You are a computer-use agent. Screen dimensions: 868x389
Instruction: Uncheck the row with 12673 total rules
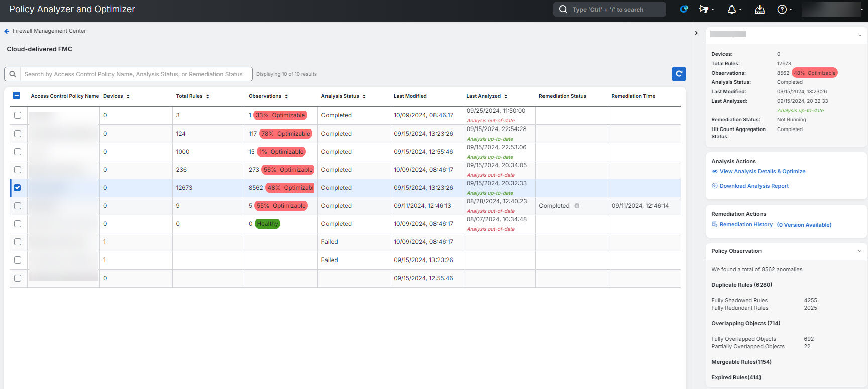(18, 188)
